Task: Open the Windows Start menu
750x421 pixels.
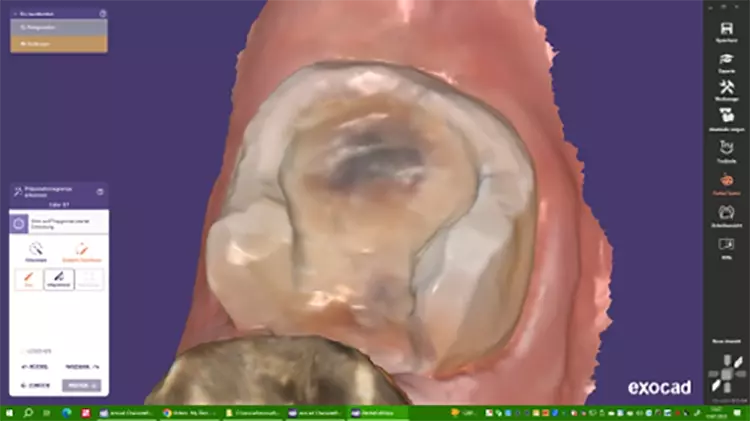Action: tap(9, 412)
